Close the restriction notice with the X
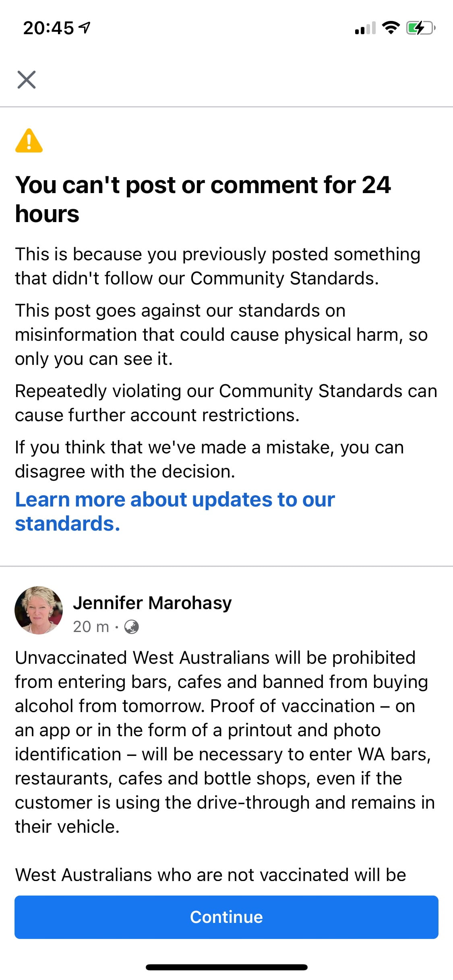Screen dimensions: 453x980 (27, 79)
